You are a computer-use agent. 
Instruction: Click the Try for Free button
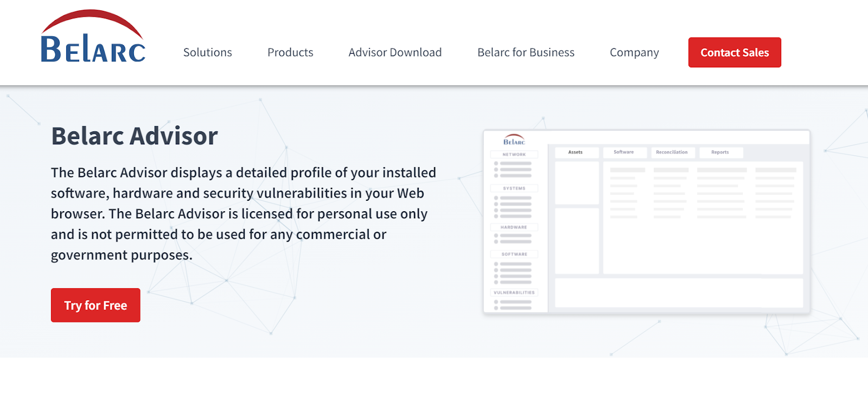(x=95, y=305)
